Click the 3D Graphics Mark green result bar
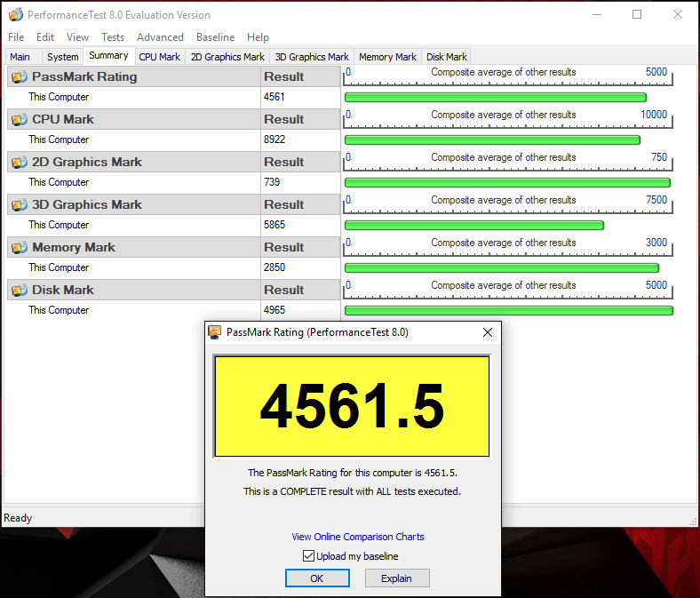This screenshot has height=598, width=700. 474,225
